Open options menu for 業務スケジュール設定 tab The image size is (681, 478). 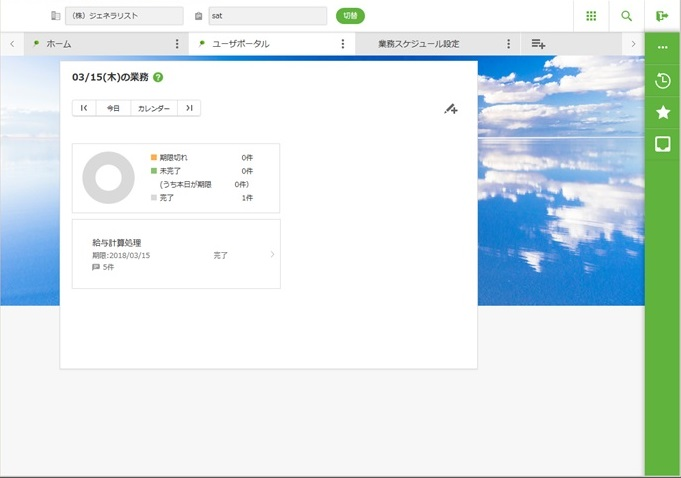click(508, 44)
